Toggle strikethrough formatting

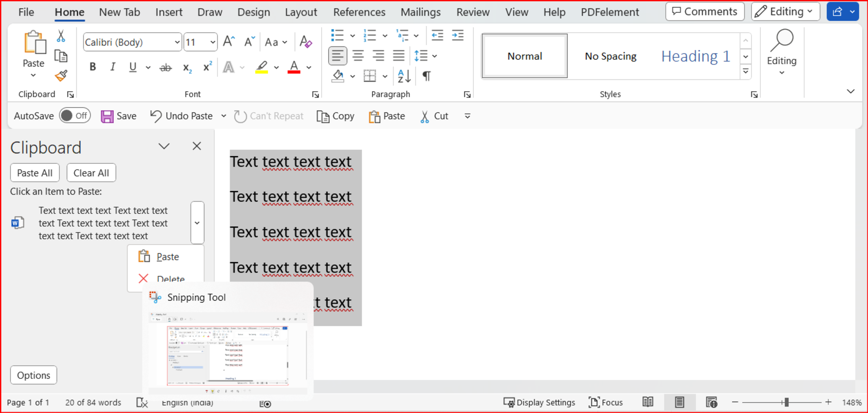[165, 67]
